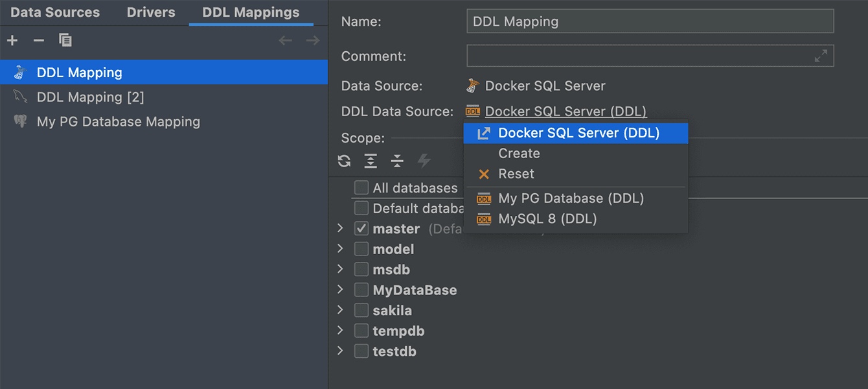Click the MyDataBase name in scope tree
The width and height of the screenshot is (868, 389).
pos(415,290)
